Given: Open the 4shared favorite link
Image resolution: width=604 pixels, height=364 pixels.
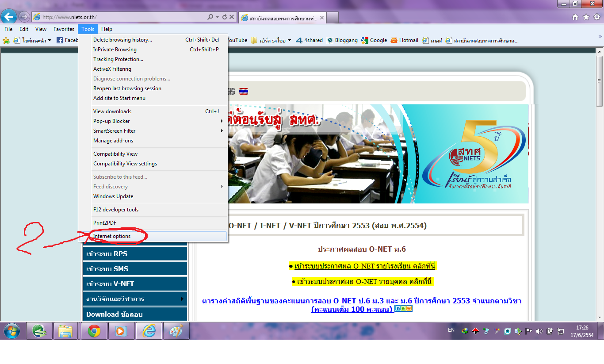Looking at the screenshot, I should click(310, 40).
